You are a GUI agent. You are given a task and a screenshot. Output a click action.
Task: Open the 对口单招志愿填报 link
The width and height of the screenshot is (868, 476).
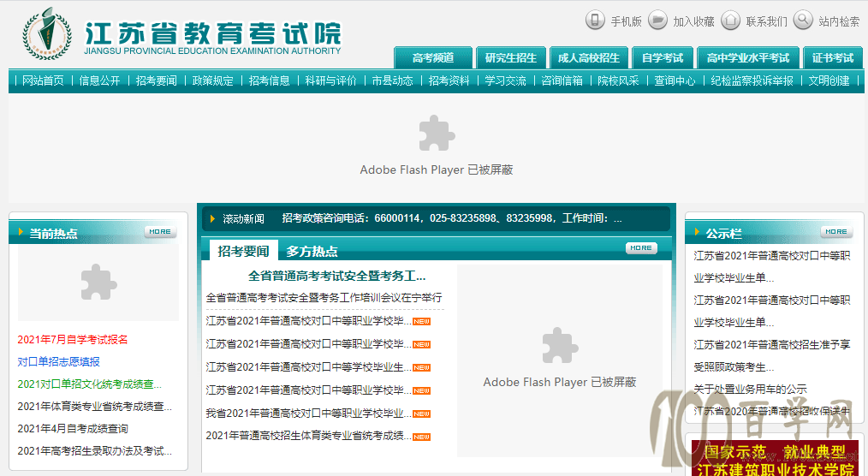pos(59,362)
